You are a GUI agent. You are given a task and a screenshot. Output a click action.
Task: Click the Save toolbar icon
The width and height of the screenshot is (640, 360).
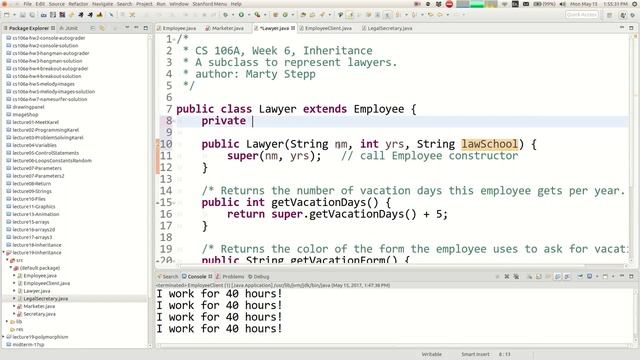coord(23,15)
